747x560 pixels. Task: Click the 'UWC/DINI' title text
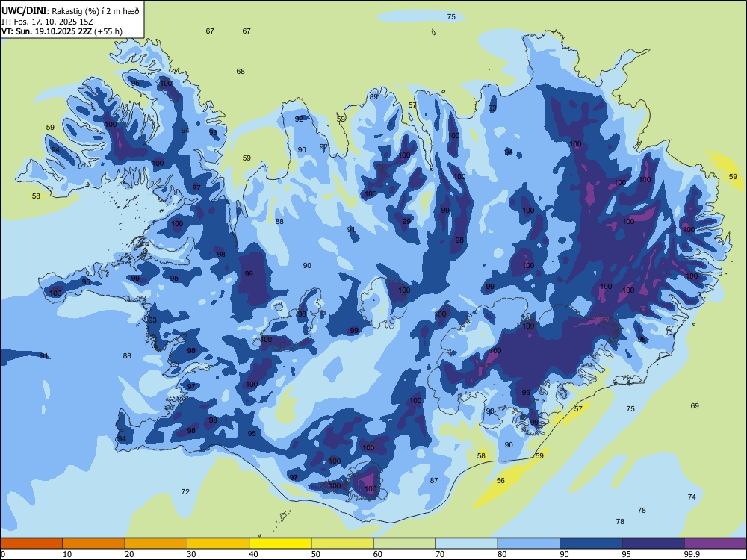point(24,11)
